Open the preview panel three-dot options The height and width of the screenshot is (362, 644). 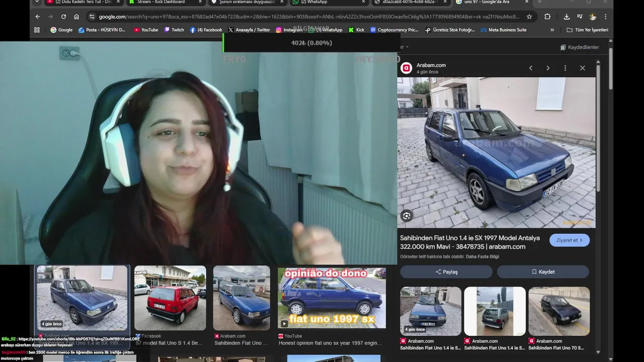click(565, 68)
